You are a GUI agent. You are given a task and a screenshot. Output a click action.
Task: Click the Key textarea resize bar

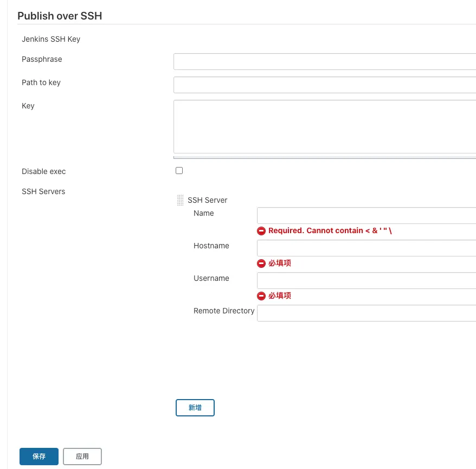point(325,157)
